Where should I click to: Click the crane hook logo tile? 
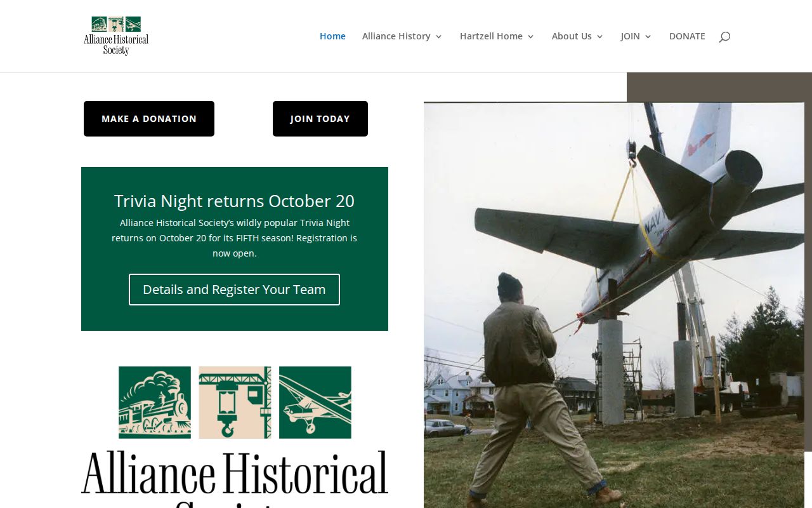click(x=235, y=403)
